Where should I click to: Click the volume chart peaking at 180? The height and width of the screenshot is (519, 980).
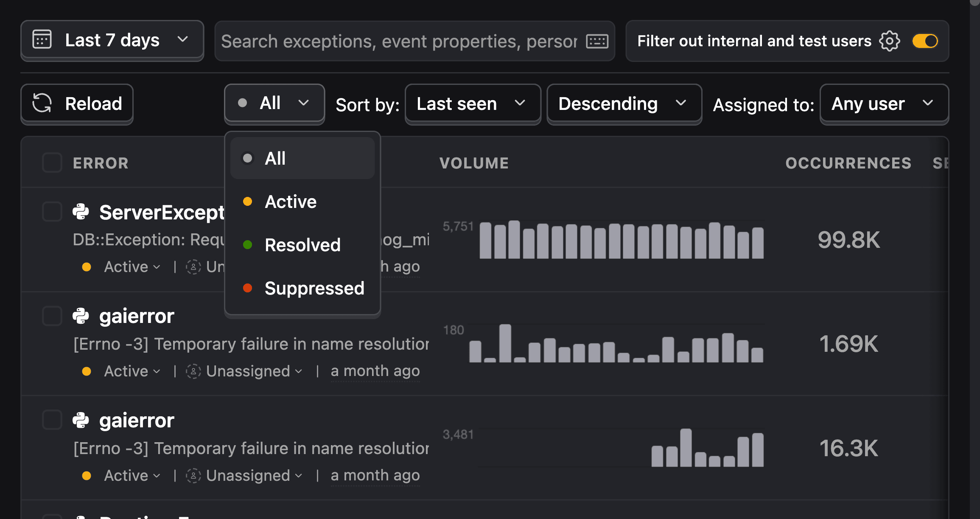point(616,343)
